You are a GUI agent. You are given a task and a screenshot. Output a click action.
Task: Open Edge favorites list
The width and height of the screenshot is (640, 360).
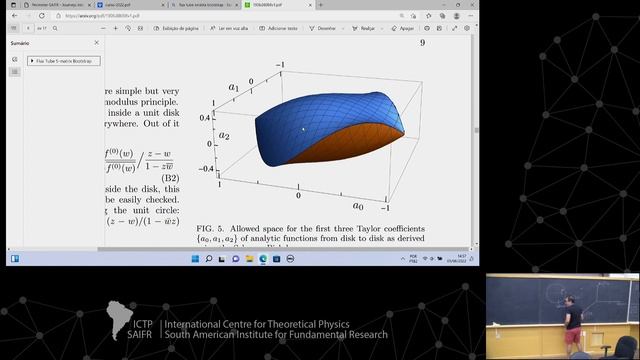tap(428, 16)
